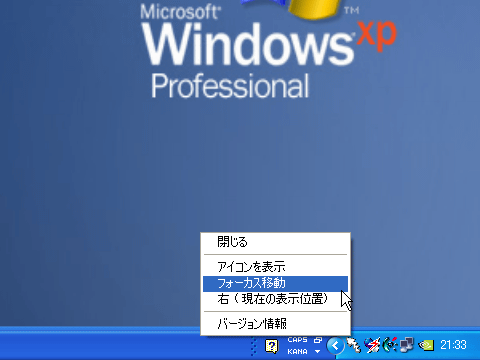
Task: Click the mouse cursor tray icon
Action: [x=354, y=346]
